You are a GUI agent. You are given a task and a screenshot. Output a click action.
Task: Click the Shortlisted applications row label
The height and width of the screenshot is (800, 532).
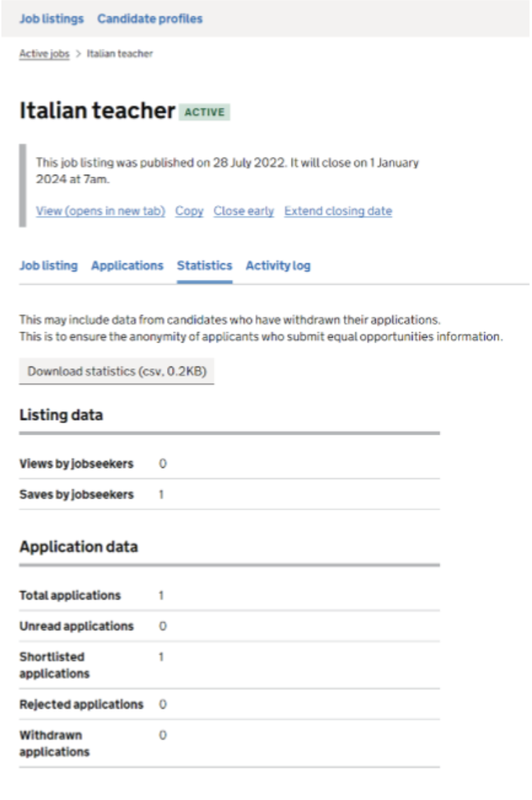(x=54, y=665)
